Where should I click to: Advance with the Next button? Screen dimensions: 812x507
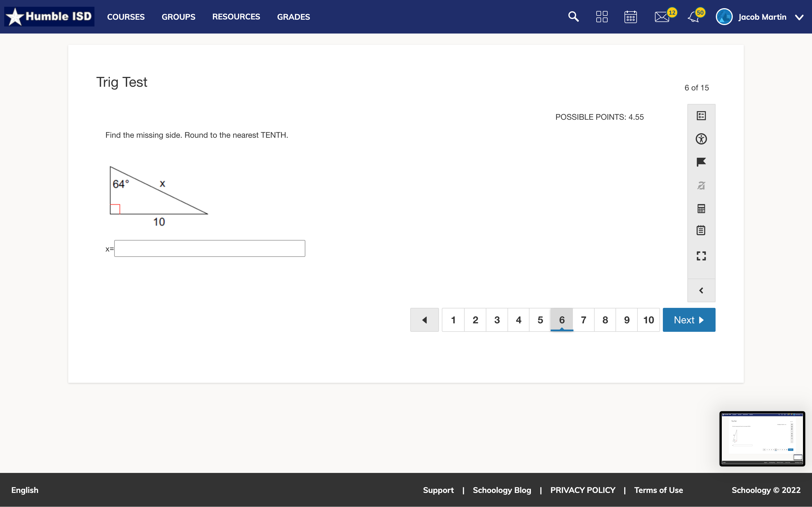coord(689,320)
